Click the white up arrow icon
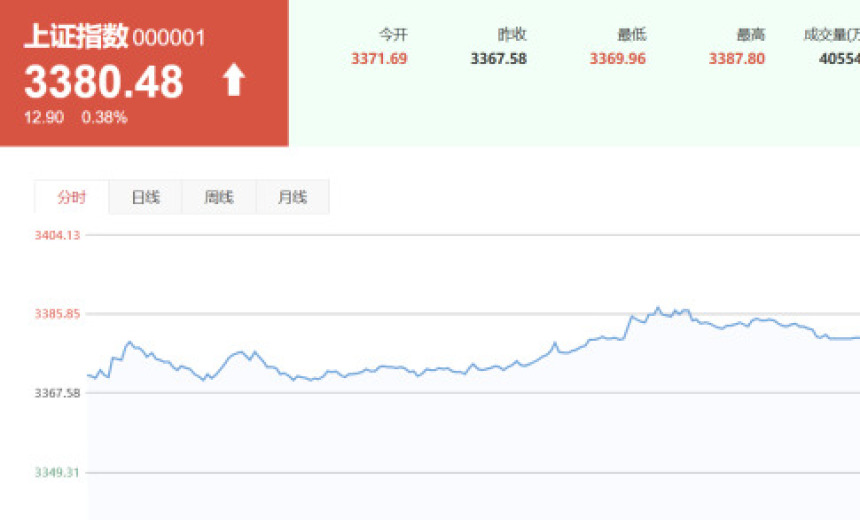860x520 pixels. (234, 80)
